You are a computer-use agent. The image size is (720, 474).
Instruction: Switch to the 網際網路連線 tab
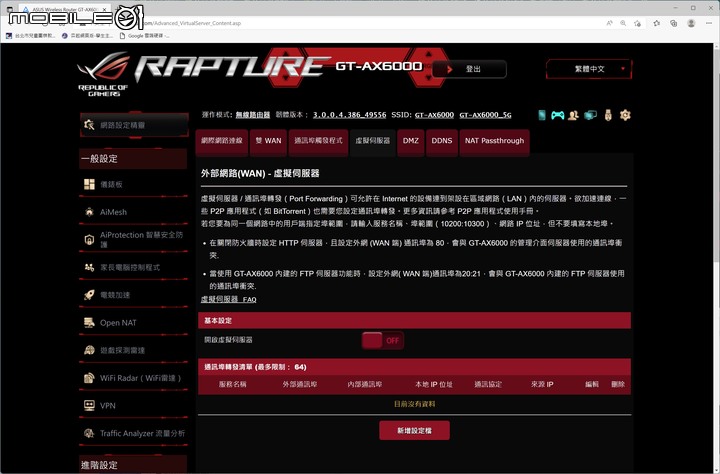(x=222, y=141)
